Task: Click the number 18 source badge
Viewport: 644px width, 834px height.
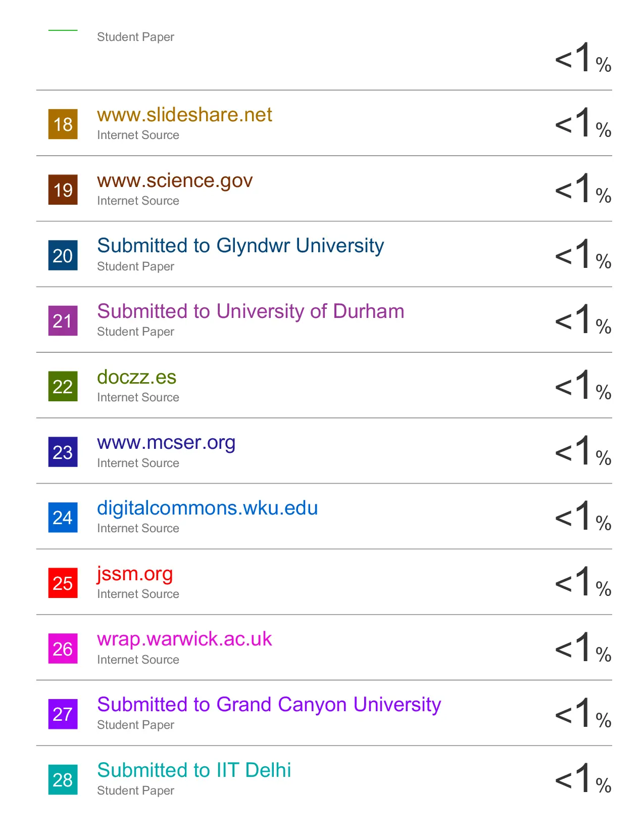Action: pyautogui.click(x=63, y=124)
